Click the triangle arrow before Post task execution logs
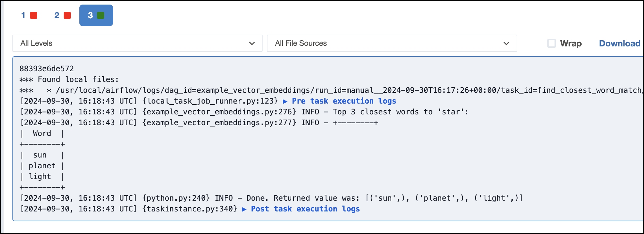Screen dimensions: 644x234 pyautogui.click(x=244, y=209)
